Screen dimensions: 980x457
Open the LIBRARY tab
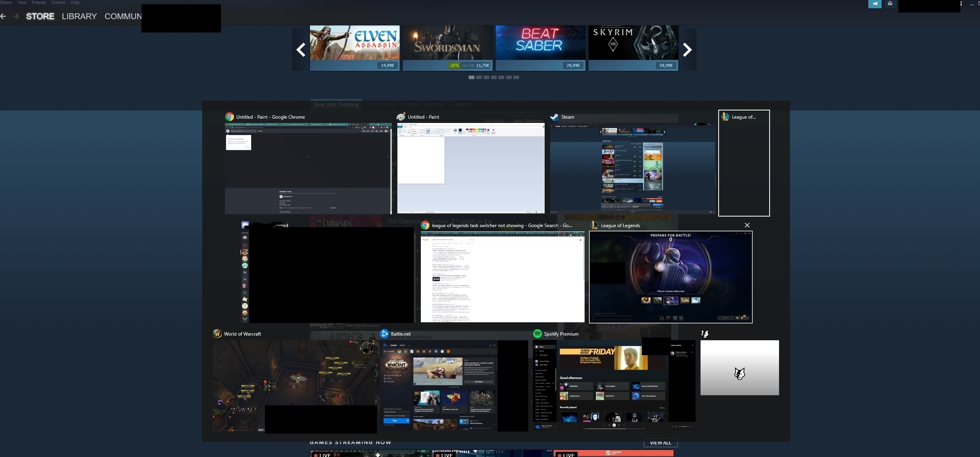(x=79, y=16)
